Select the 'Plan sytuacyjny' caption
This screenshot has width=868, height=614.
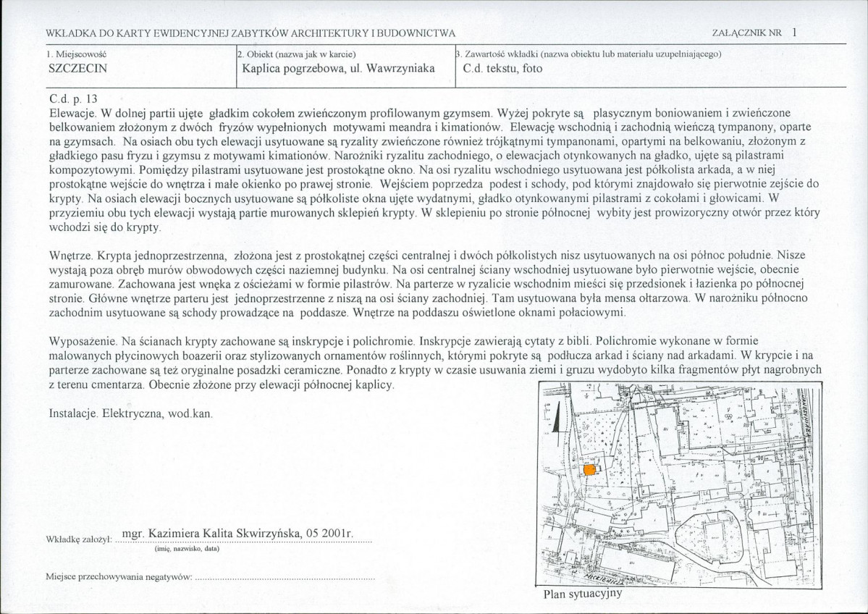click(x=583, y=594)
